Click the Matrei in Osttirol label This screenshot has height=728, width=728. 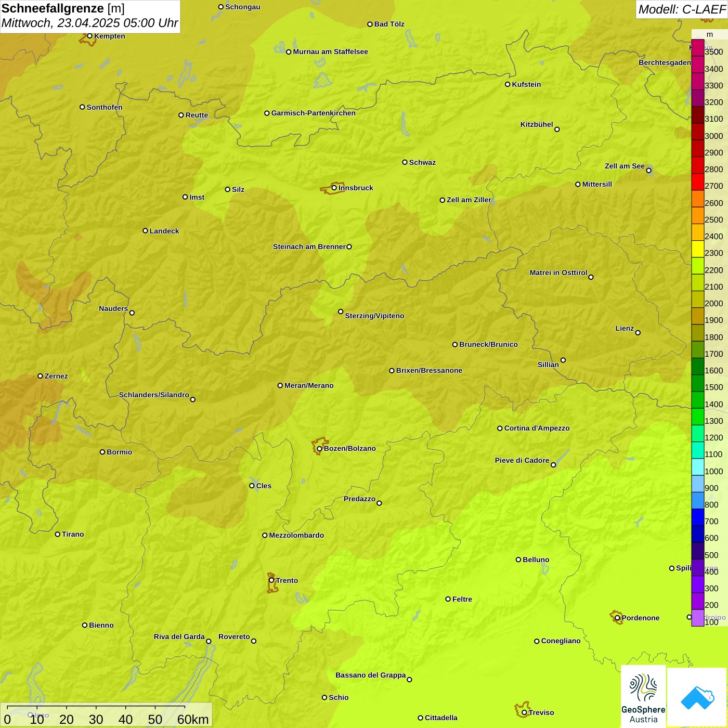click(558, 272)
